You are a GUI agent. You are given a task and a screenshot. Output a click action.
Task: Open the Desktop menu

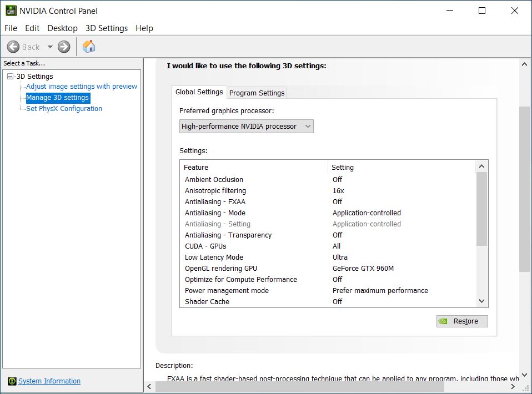tap(62, 28)
